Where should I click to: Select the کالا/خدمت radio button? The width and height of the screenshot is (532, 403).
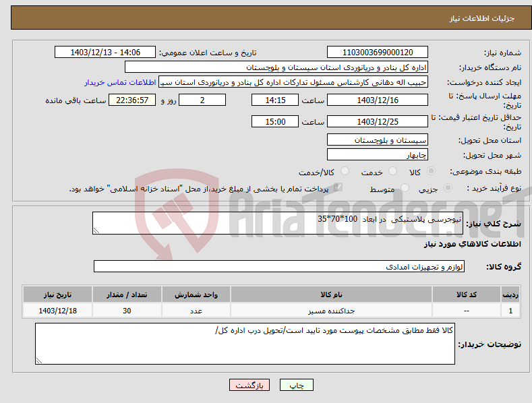pyautogui.click(x=345, y=171)
